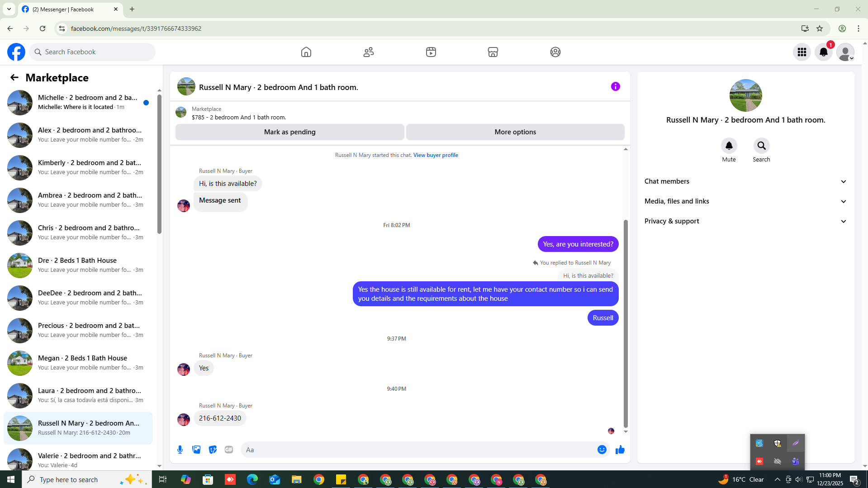The width and height of the screenshot is (868, 488).
Task: Open the notifications bell
Action: point(824,52)
